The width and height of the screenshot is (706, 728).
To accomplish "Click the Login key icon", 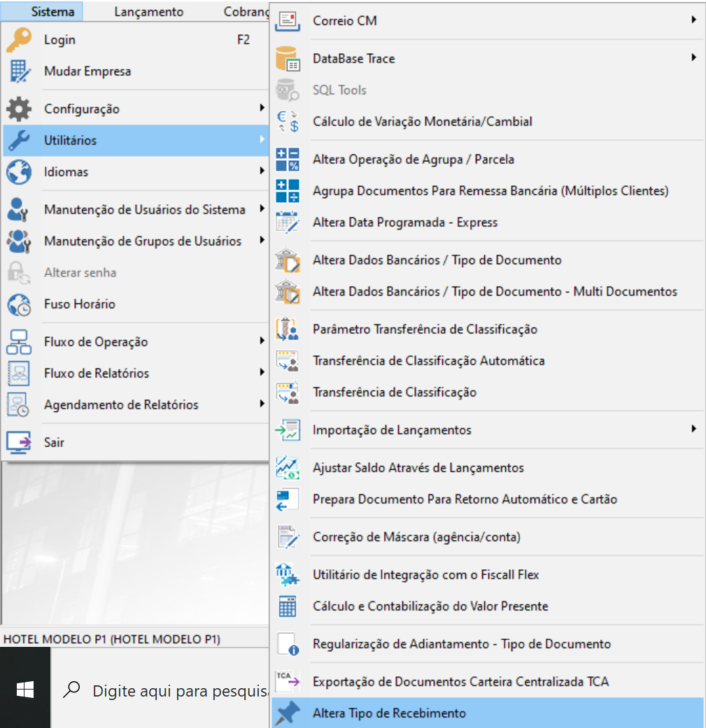I will click(x=19, y=39).
